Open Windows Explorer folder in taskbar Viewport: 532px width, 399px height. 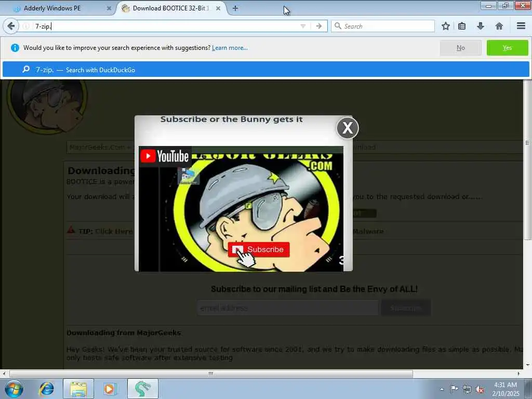tap(78, 389)
